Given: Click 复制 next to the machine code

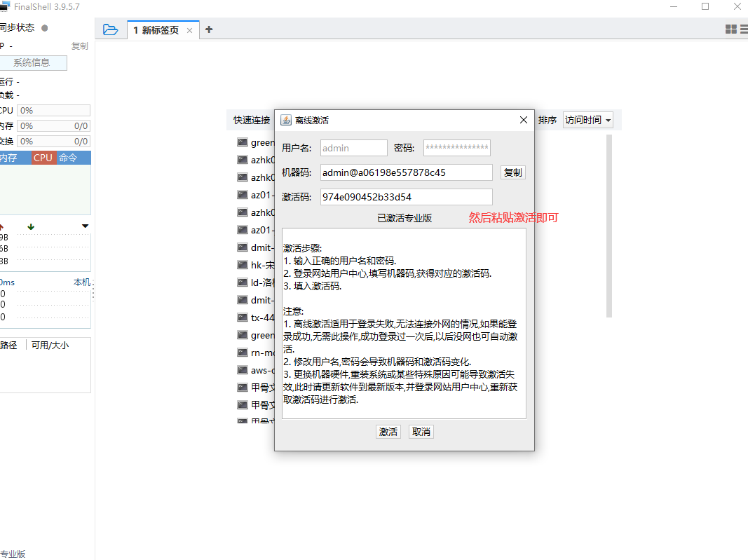Looking at the screenshot, I should coord(512,172).
